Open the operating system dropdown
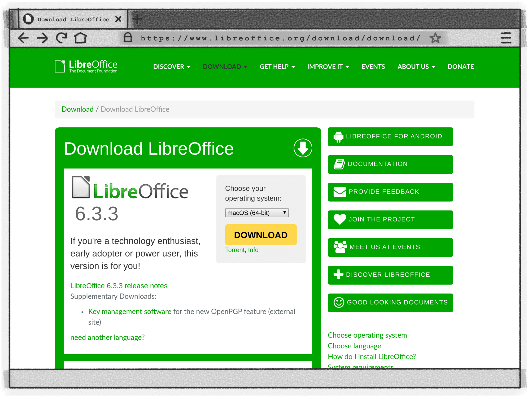 [x=257, y=213]
